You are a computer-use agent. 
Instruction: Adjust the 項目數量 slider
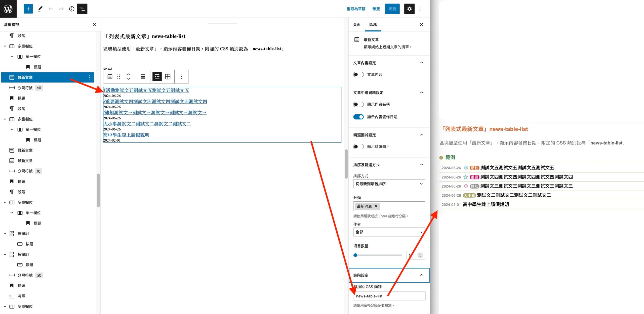[x=377, y=255]
